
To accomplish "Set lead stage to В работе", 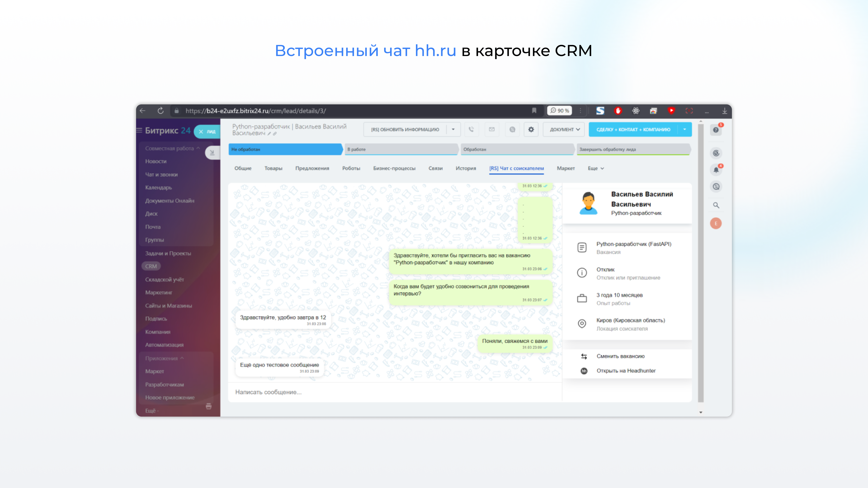I will click(401, 149).
